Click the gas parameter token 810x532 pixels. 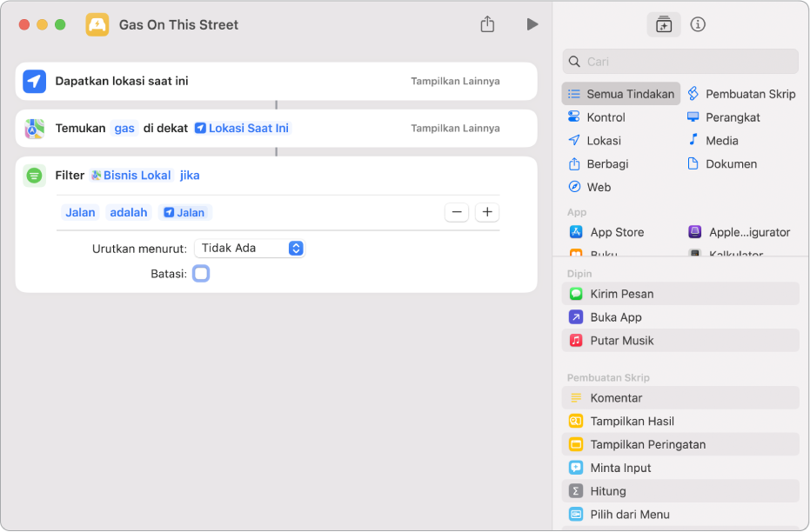pyautogui.click(x=124, y=128)
